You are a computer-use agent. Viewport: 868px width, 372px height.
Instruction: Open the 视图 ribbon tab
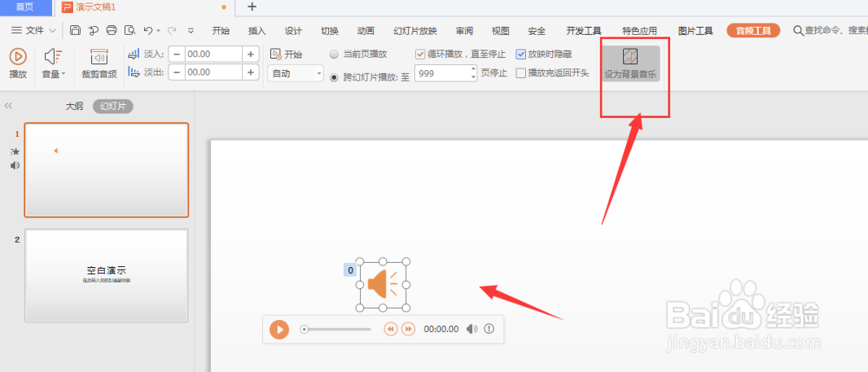pos(501,31)
